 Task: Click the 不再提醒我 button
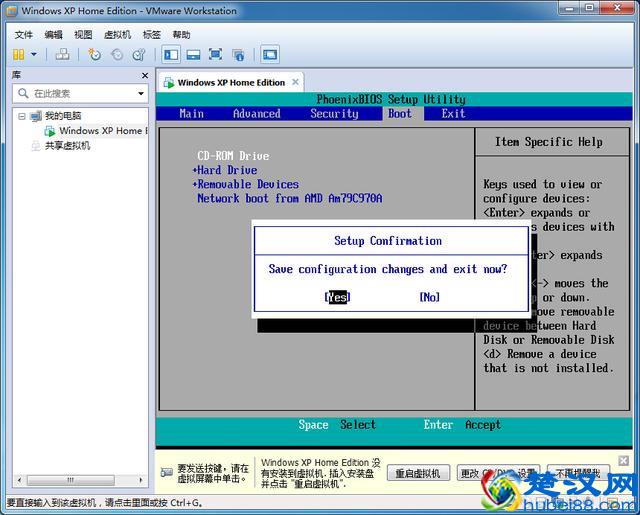(x=578, y=473)
